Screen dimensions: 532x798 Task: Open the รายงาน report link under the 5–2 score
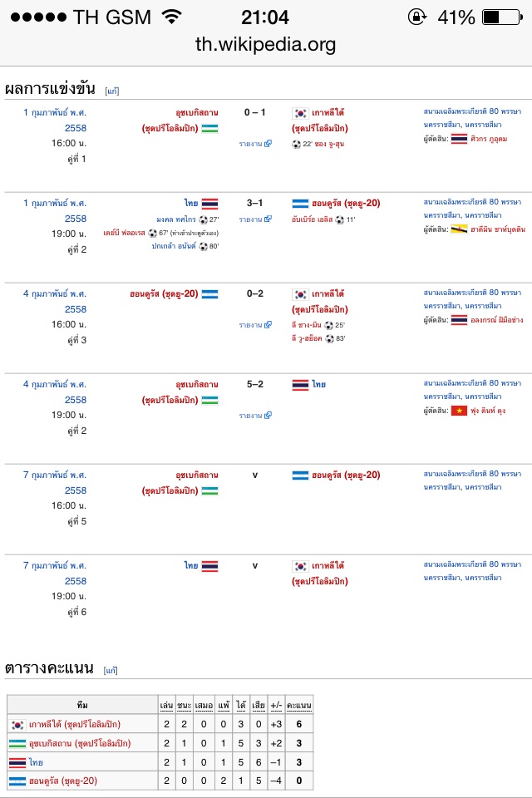(x=254, y=416)
